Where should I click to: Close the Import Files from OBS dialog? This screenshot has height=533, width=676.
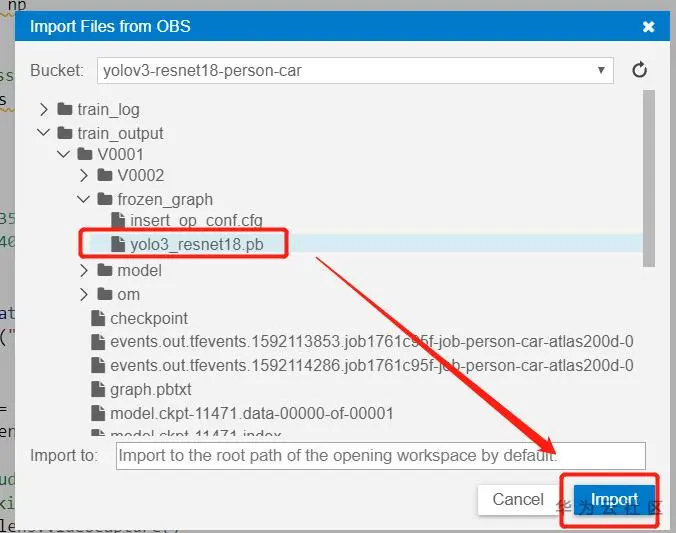pos(648,27)
